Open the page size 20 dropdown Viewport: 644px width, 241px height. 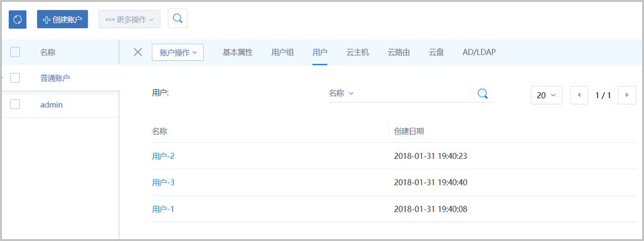(x=547, y=95)
